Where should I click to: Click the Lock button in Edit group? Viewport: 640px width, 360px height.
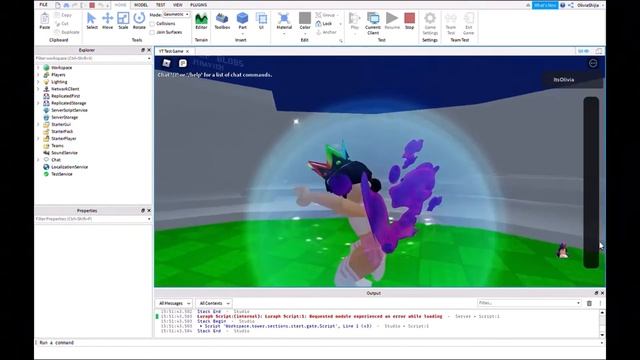(324, 24)
